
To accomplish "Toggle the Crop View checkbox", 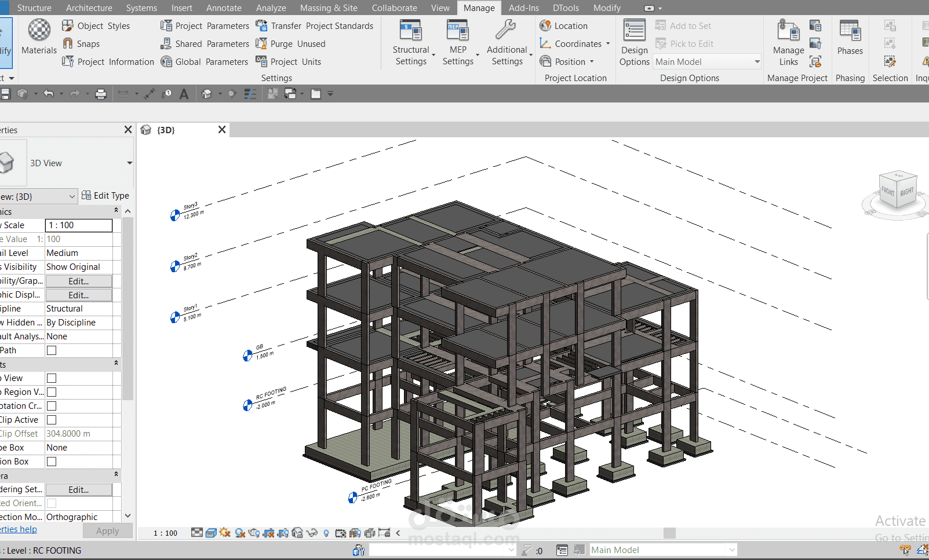I will click(x=52, y=378).
